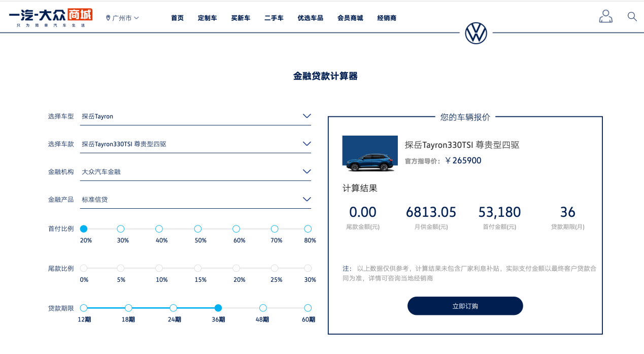Click the 探岳Tayron330TSI 尊贵型四驱 quote title
The height and width of the screenshot is (354, 644).
click(x=462, y=145)
